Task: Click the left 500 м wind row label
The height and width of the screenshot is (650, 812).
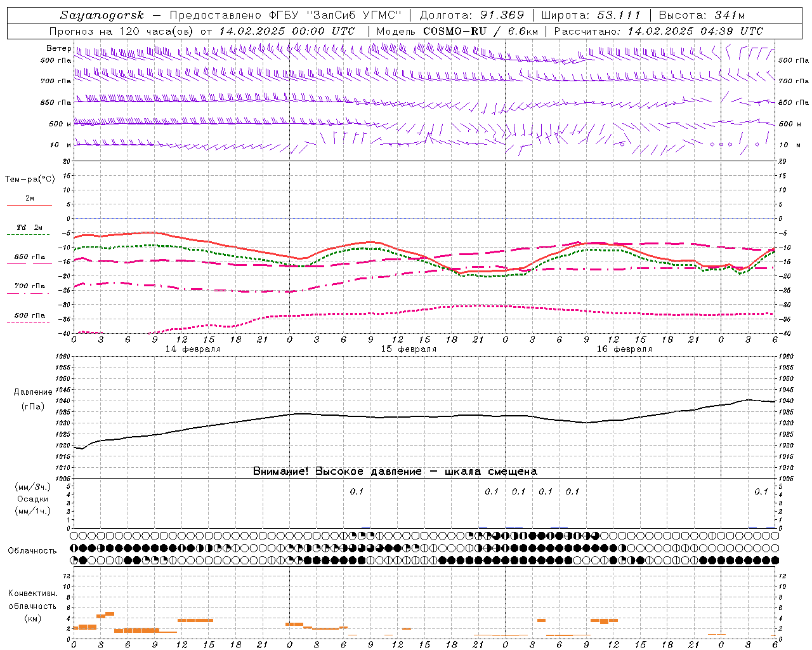Action: point(60,124)
